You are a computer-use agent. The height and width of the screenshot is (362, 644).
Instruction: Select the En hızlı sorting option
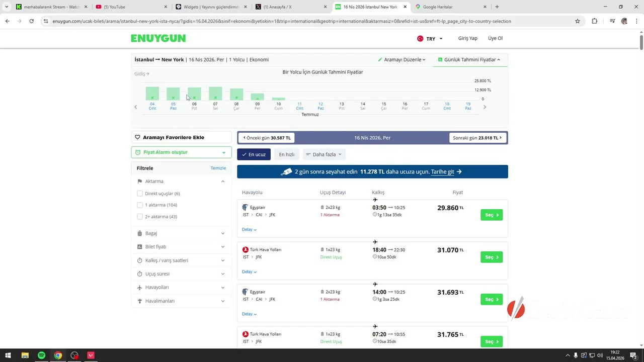click(287, 154)
